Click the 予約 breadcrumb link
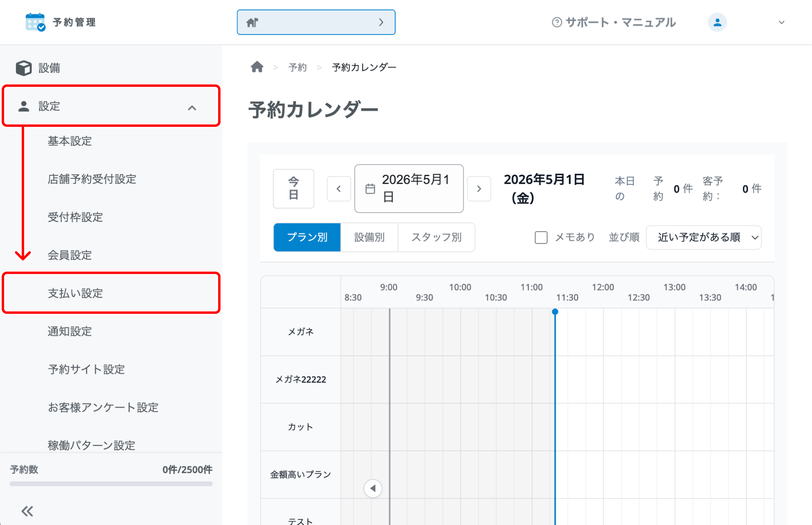The width and height of the screenshot is (812, 525). pyautogui.click(x=297, y=67)
